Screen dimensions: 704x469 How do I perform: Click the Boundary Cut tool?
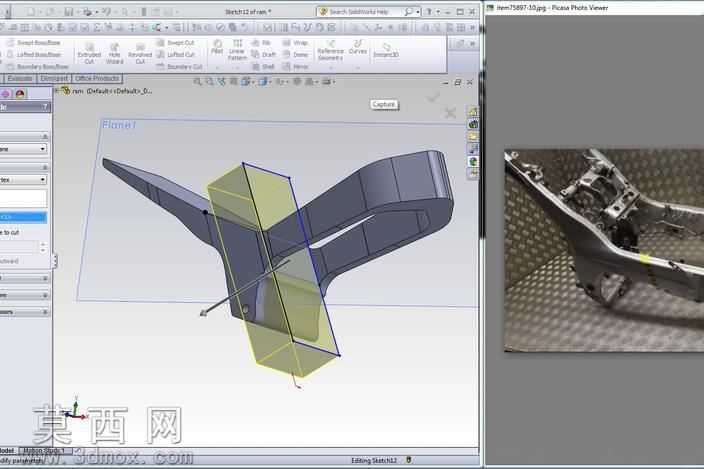[x=179, y=66]
